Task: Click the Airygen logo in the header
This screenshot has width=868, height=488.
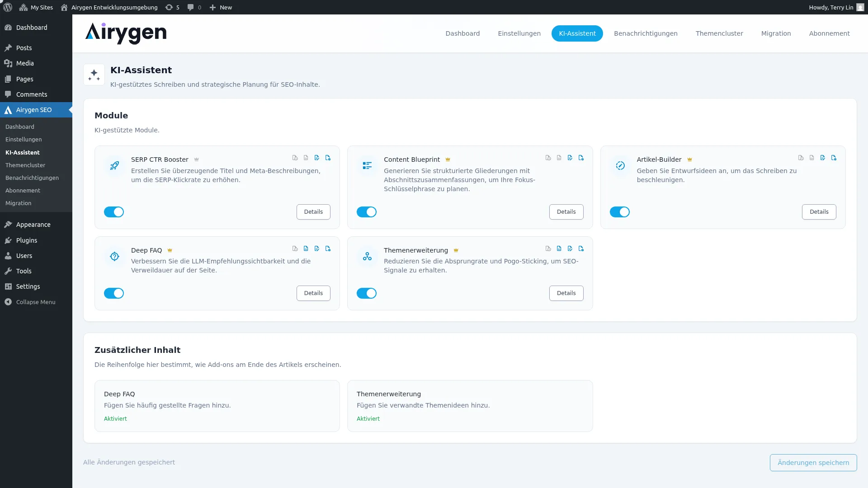Action: click(x=126, y=33)
